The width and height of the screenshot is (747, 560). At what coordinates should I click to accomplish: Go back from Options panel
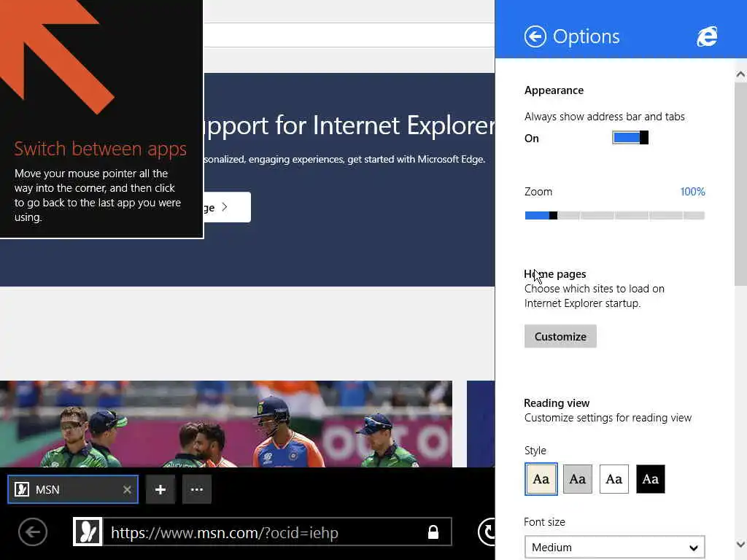click(x=535, y=36)
